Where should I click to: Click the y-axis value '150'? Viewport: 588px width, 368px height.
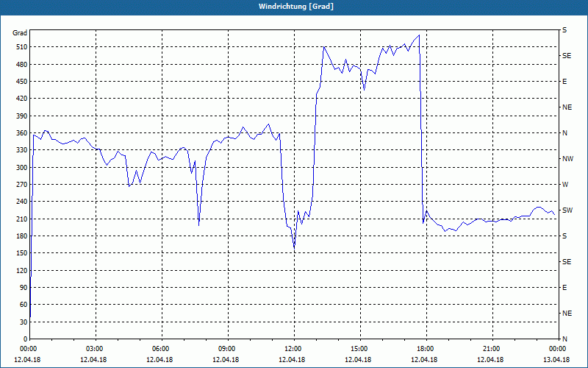click(x=22, y=253)
